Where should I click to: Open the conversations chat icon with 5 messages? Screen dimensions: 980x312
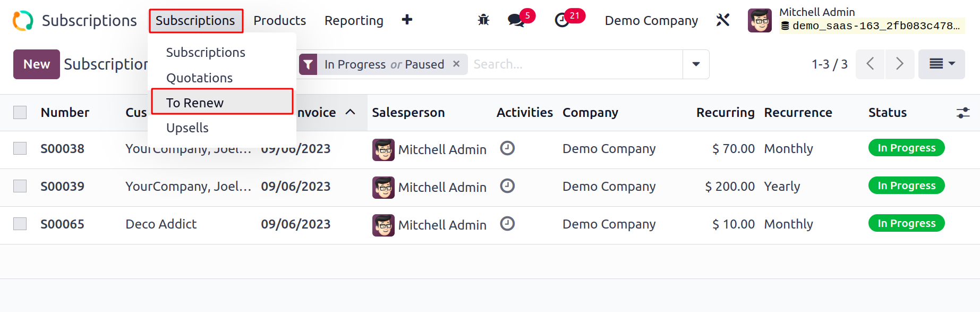click(516, 20)
